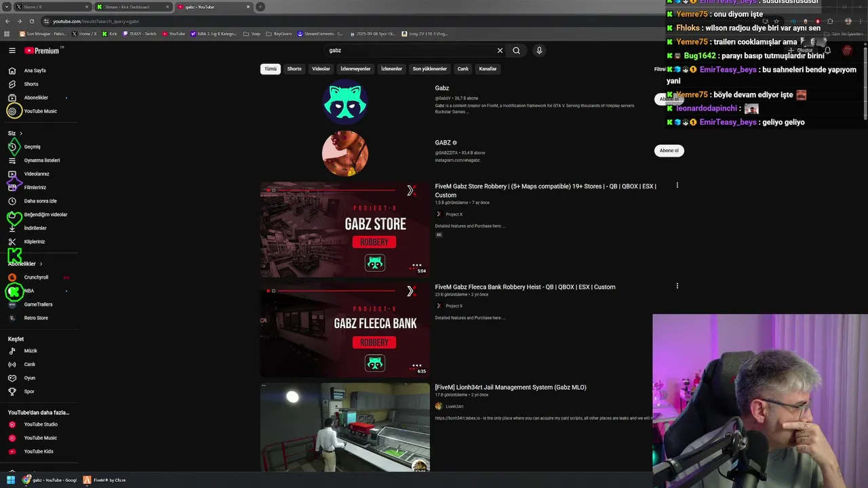Image resolution: width=868 pixels, height=488 pixels.
Task: Open GameTrailers subscription channel
Action: [38, 304]
